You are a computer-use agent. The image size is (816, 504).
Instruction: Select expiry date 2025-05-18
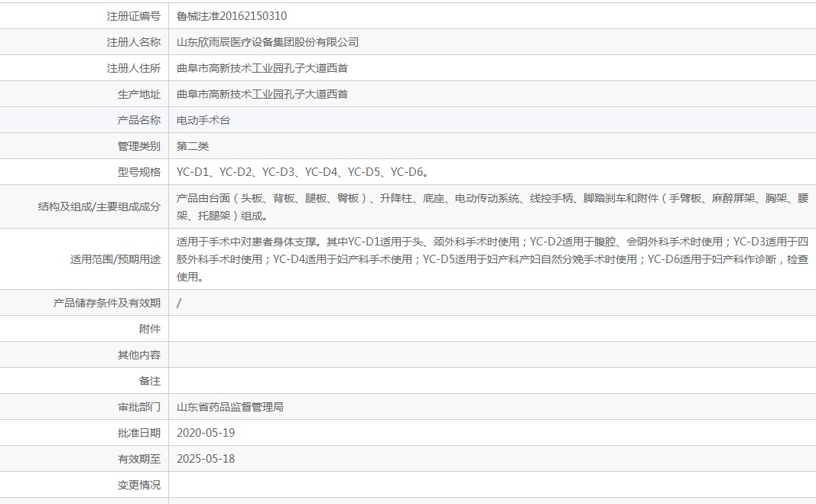(x=206, y=459)
